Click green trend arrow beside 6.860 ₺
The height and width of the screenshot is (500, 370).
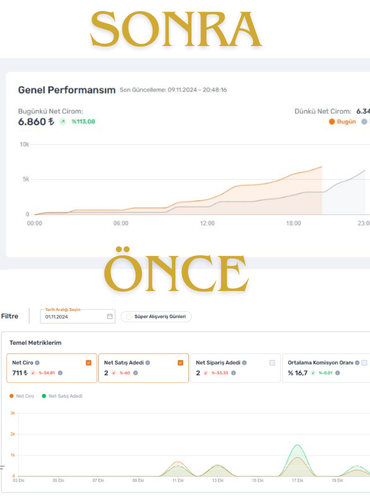click(x=63, y=122)
